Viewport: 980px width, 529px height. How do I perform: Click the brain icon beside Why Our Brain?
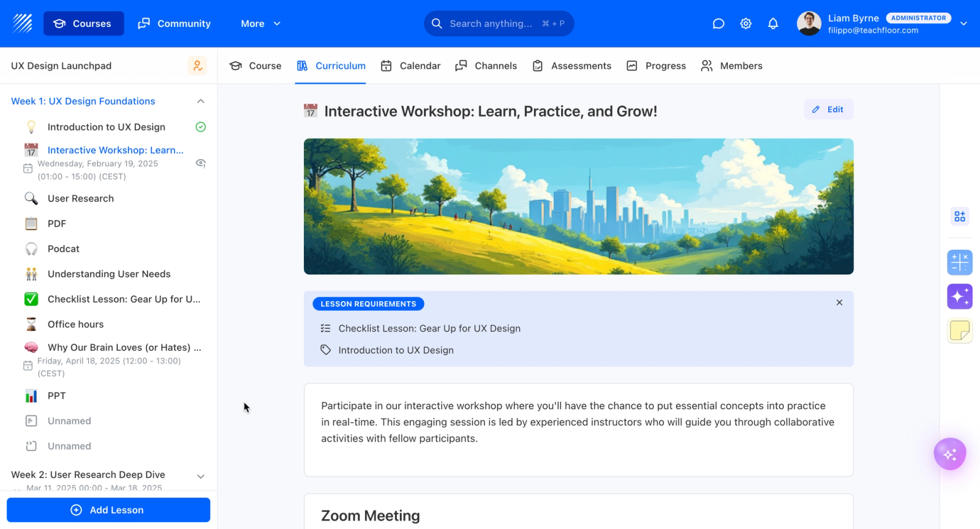[x=31, y=347]
